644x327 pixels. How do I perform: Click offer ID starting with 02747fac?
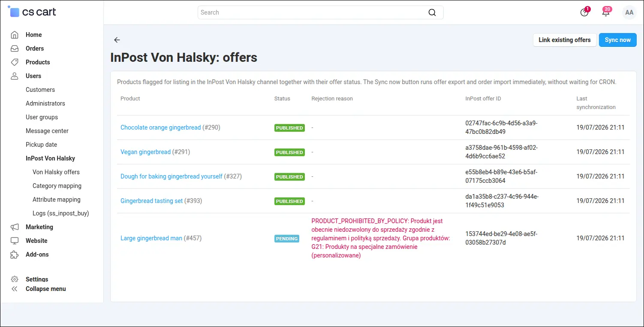coord(502,127)
